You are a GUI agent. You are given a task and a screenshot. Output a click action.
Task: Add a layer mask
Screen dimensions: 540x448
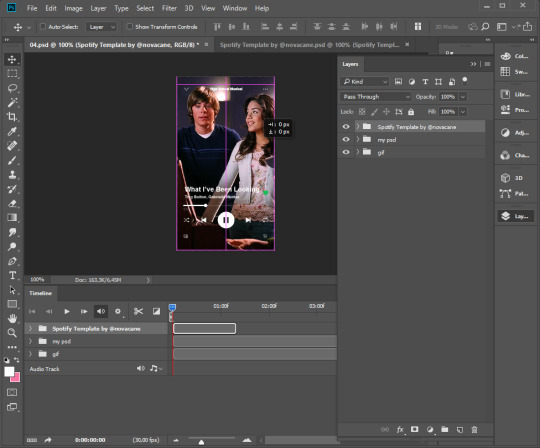point(415,429)
